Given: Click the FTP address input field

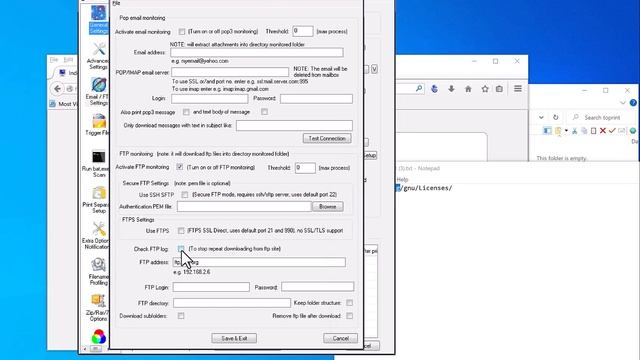Looking at the screenshot, I should point(259,262).
